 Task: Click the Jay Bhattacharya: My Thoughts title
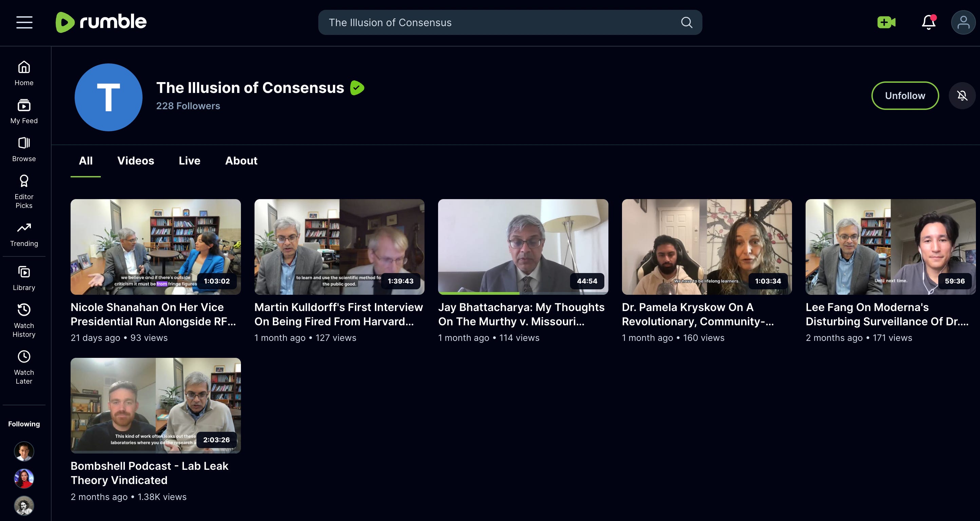pos(521,314)
